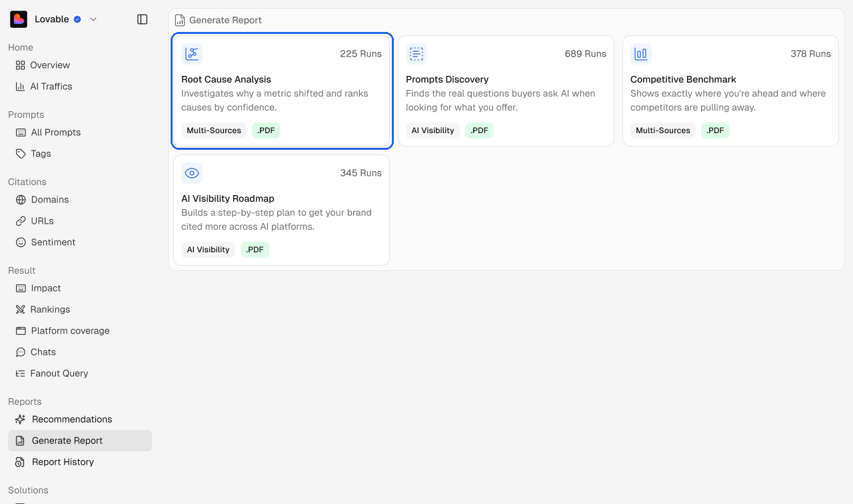Choose the AI Visibility Roadmap report card
Screen dimensions: 853x504
tap(282, 210)
